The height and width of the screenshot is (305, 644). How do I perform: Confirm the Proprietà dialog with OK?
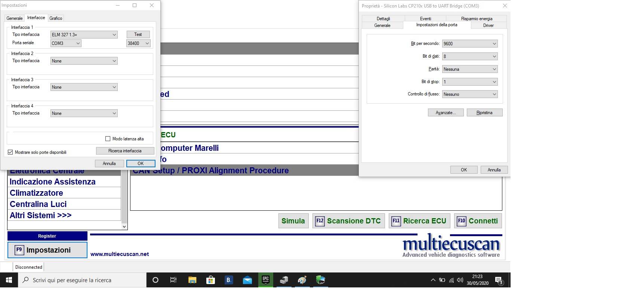click(464, 170)
